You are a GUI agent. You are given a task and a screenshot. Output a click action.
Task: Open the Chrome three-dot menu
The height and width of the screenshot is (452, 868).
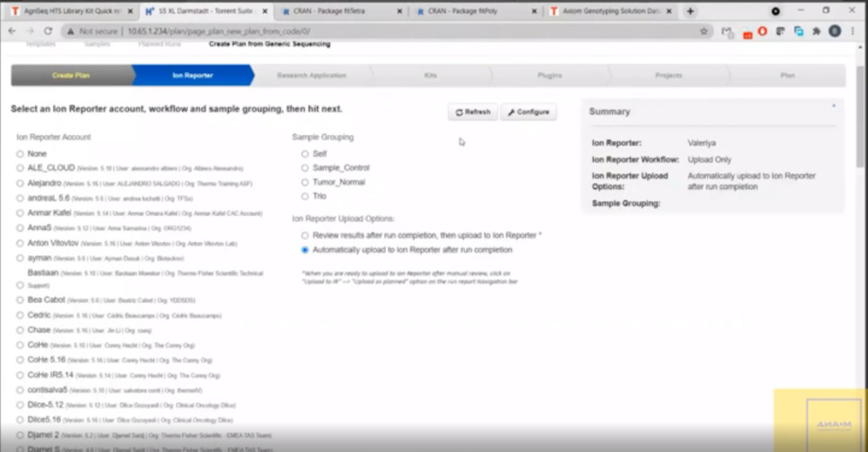(x=854, y=31)
